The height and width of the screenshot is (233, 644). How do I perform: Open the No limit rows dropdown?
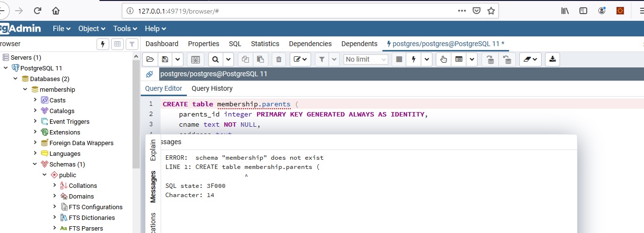point(366,59)
